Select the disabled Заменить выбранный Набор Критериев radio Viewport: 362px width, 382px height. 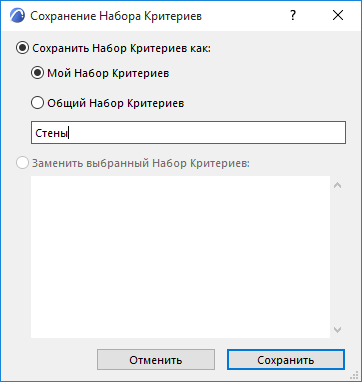click(x=22, y=163)
